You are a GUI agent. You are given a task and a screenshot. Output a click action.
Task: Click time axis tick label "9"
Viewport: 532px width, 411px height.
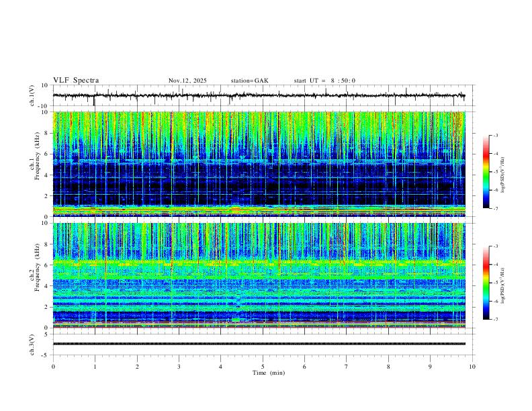(430, 367)
